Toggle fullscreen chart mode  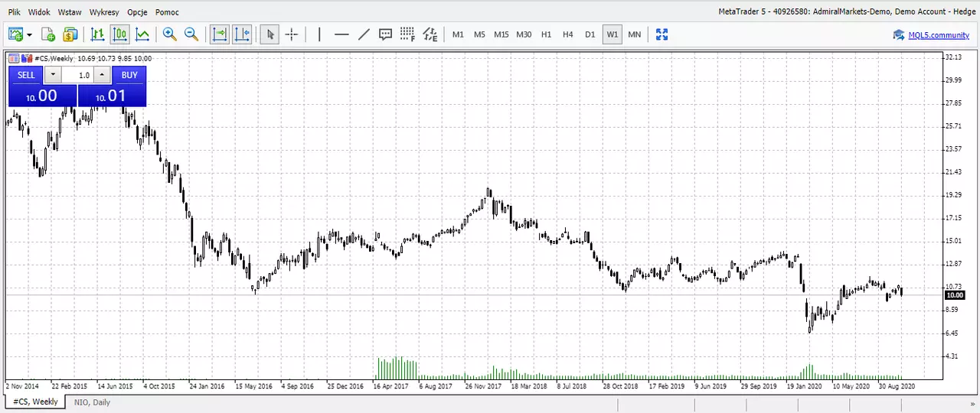pos(662,34)
